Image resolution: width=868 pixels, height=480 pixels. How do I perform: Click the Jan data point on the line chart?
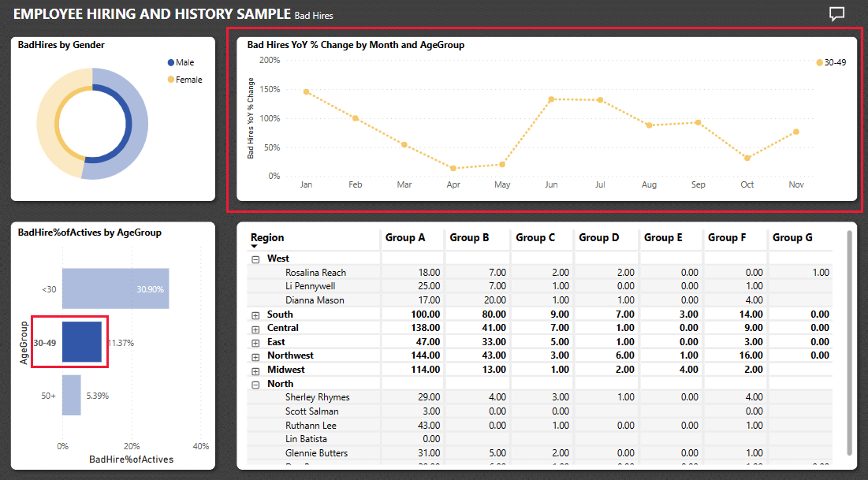(306, 92)
